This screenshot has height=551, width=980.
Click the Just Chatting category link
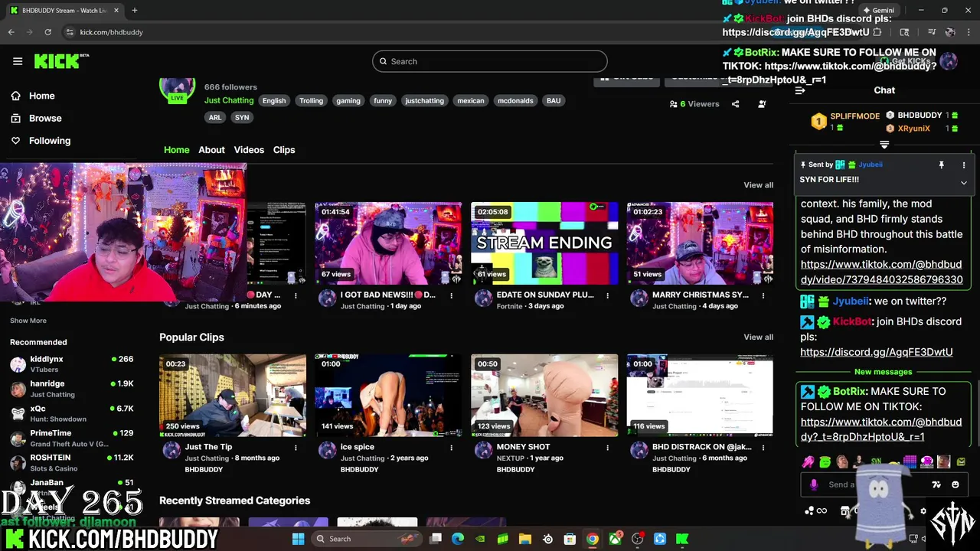coord(229,100)
